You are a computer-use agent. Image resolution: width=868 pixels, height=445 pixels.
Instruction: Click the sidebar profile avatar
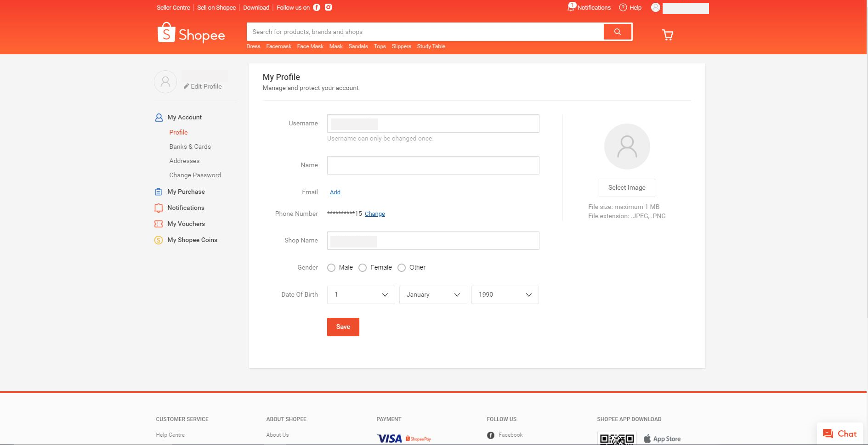(x=165, y=82)
